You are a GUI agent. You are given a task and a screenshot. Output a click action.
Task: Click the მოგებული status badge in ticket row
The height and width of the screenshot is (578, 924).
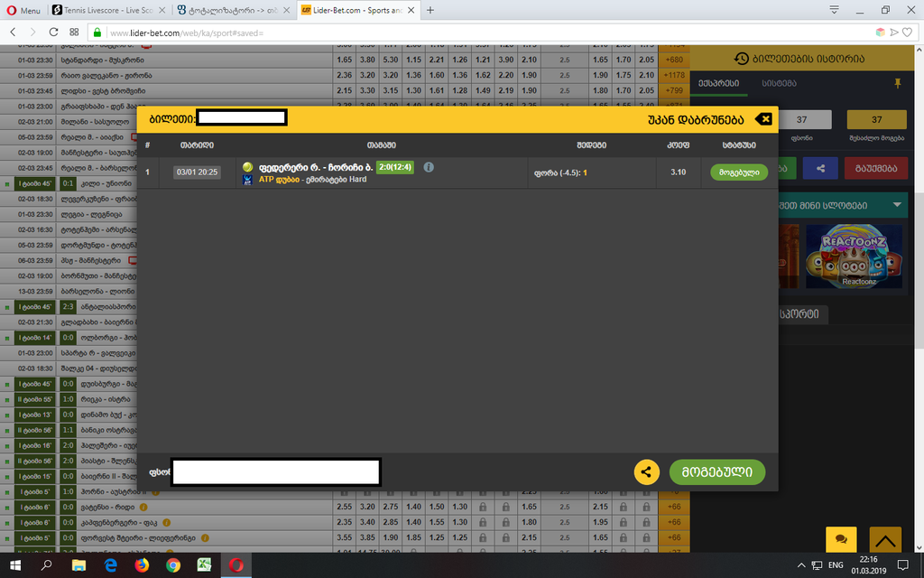click(x=739, y=172)
